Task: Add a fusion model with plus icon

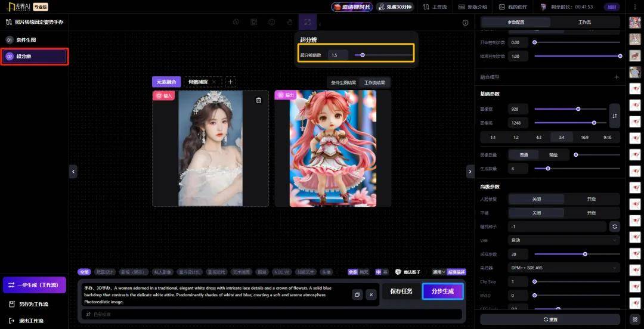Action: [x=617, y=77]
